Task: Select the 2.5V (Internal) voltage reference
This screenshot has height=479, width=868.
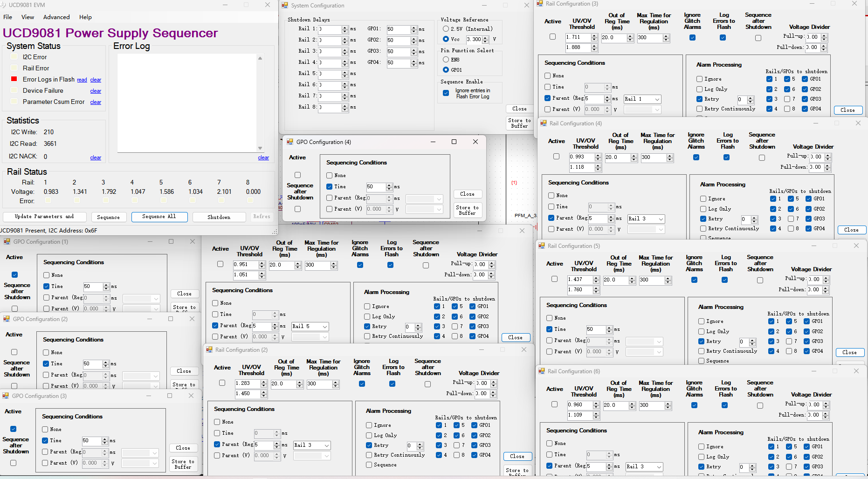Action: [x=446, y=29]
